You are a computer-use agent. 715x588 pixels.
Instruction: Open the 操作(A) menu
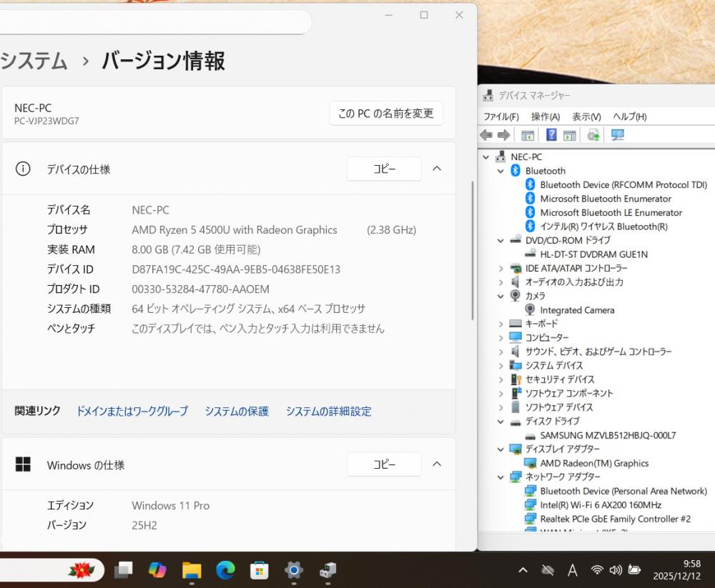[545, 116]
